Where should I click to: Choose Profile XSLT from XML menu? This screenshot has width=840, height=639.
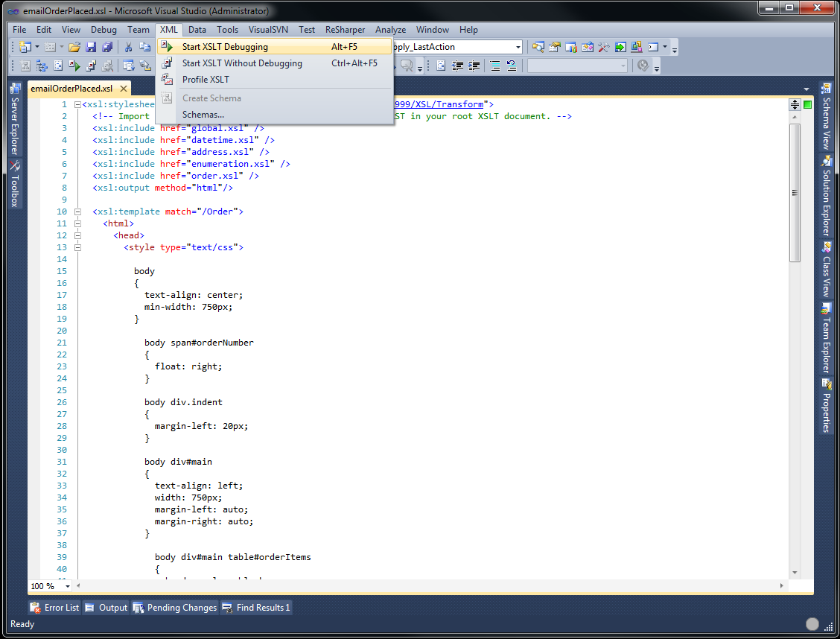click(206, 80)
